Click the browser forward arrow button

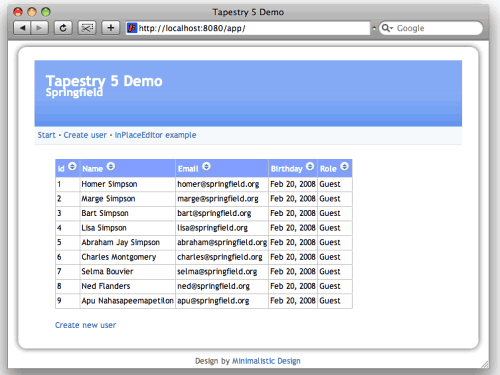[x=40, y=28]
